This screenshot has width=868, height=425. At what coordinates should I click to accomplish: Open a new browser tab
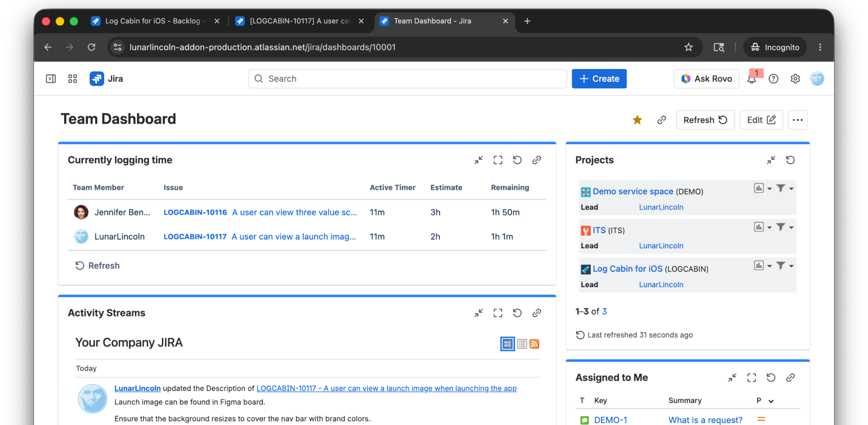tap(527, 21)
